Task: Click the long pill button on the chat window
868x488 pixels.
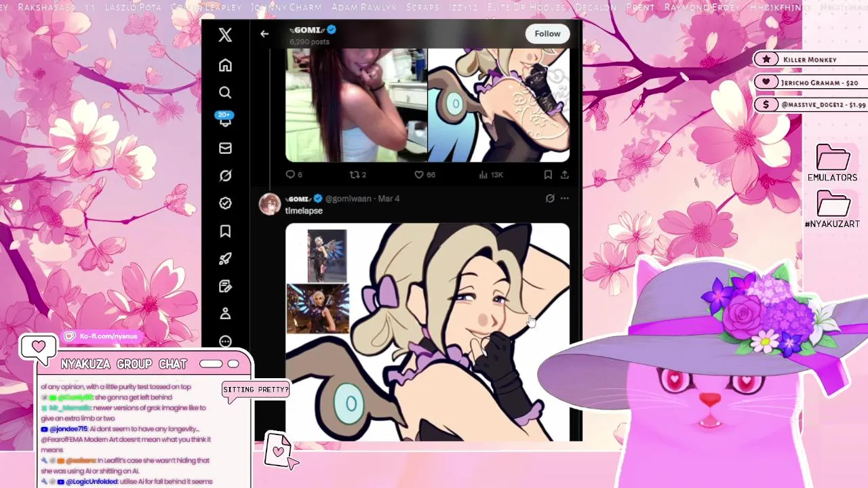Action: pos(210,364)
